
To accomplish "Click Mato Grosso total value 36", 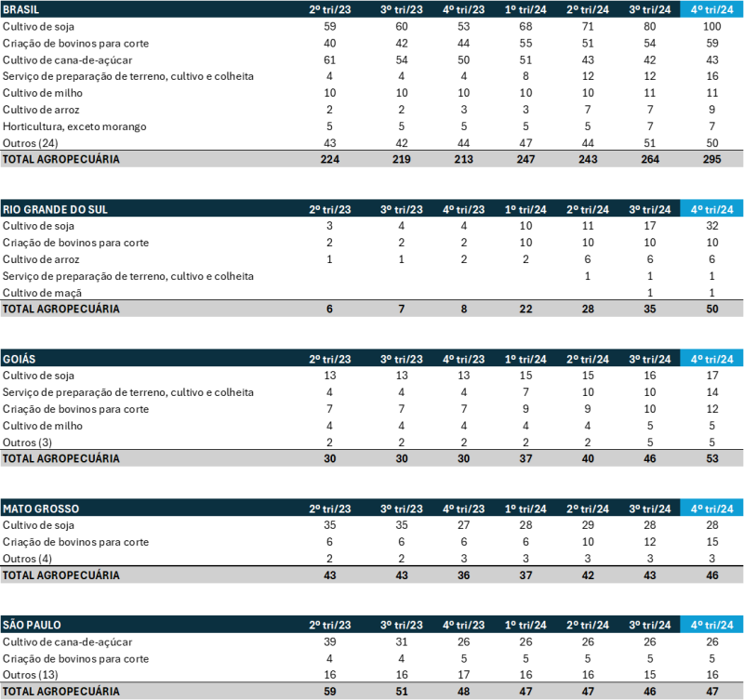I will coord(463,575).
